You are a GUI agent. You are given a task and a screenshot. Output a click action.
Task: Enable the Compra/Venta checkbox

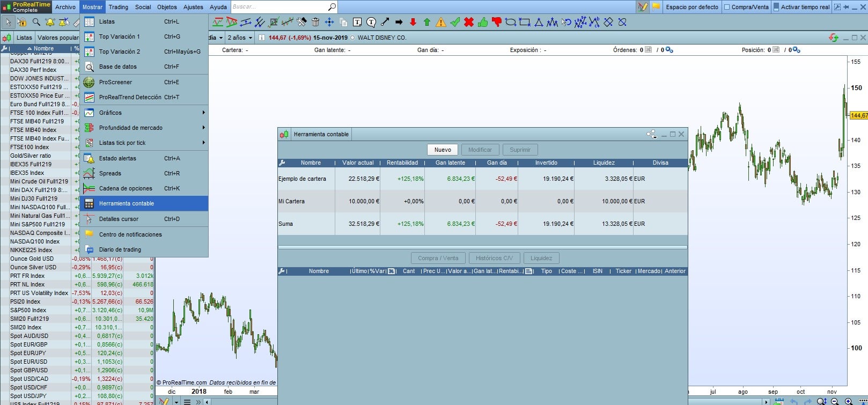point(727,7)
